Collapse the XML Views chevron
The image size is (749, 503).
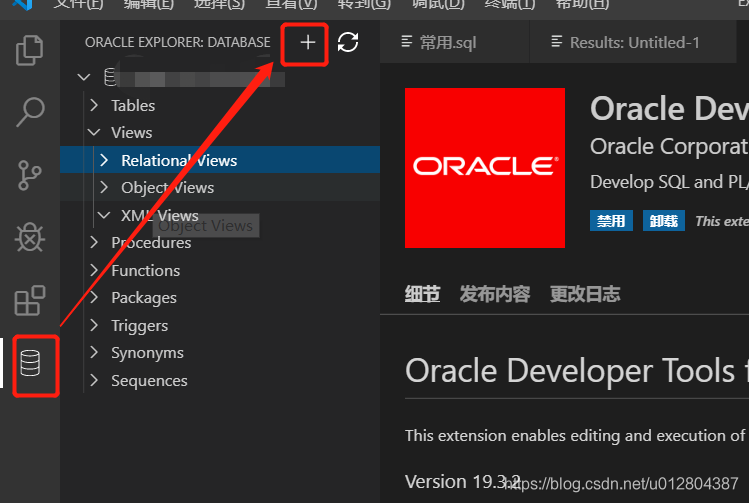[104, 215]
